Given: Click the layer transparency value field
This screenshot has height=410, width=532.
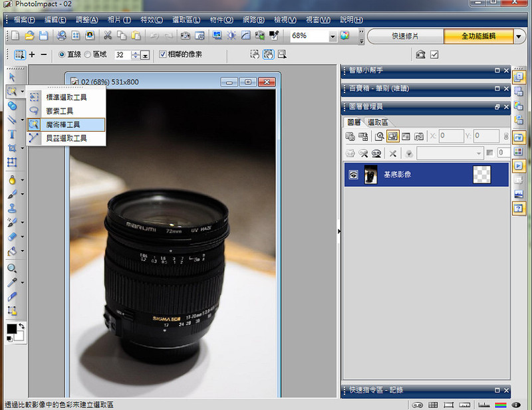Looking at the screenshot, I should [503, 153].
